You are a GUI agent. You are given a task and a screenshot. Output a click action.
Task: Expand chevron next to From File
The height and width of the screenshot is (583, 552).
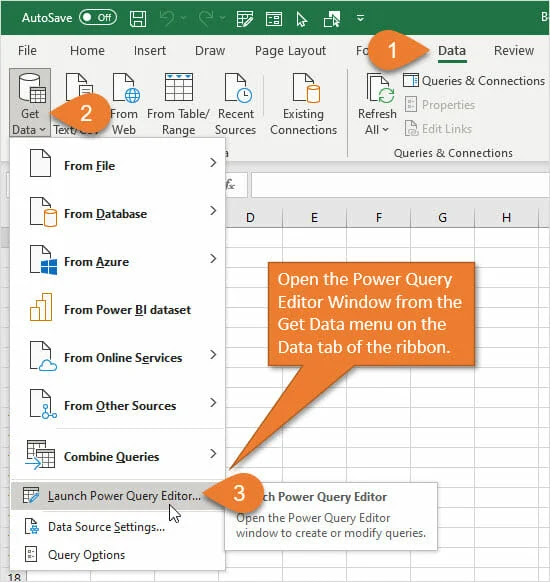213,162
